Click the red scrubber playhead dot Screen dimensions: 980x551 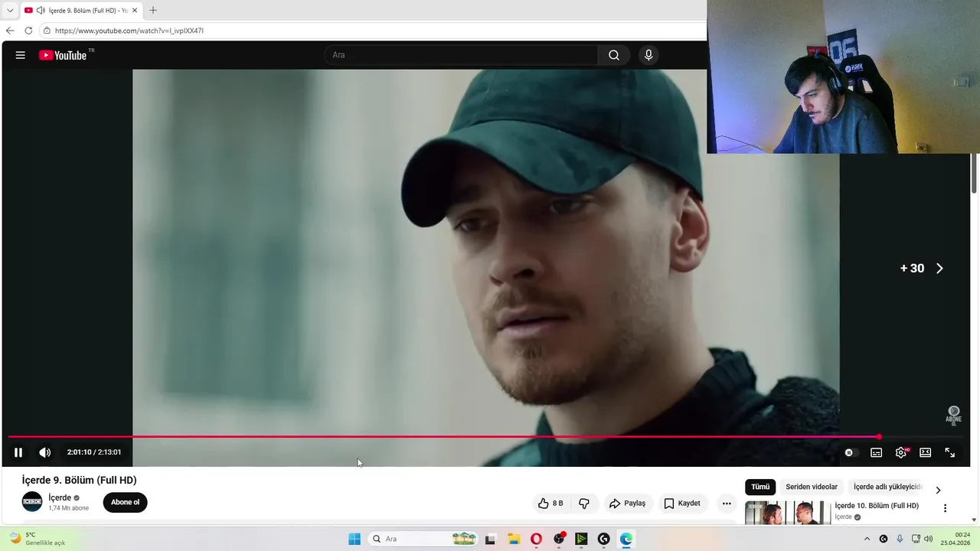(x=879, y=437)
